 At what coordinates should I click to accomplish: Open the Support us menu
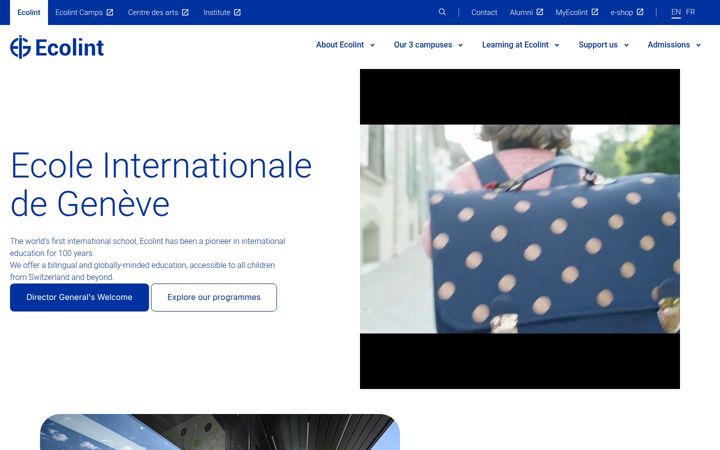point(598,45)
